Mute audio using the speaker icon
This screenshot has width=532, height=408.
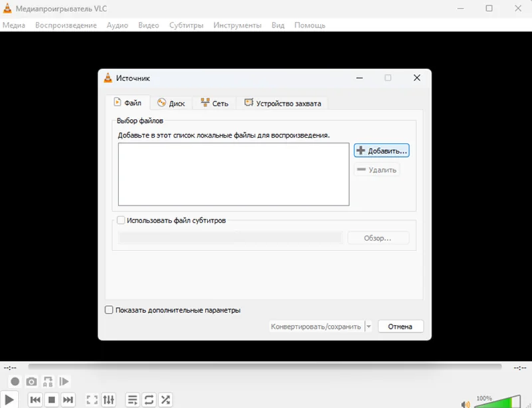(465, 404)
